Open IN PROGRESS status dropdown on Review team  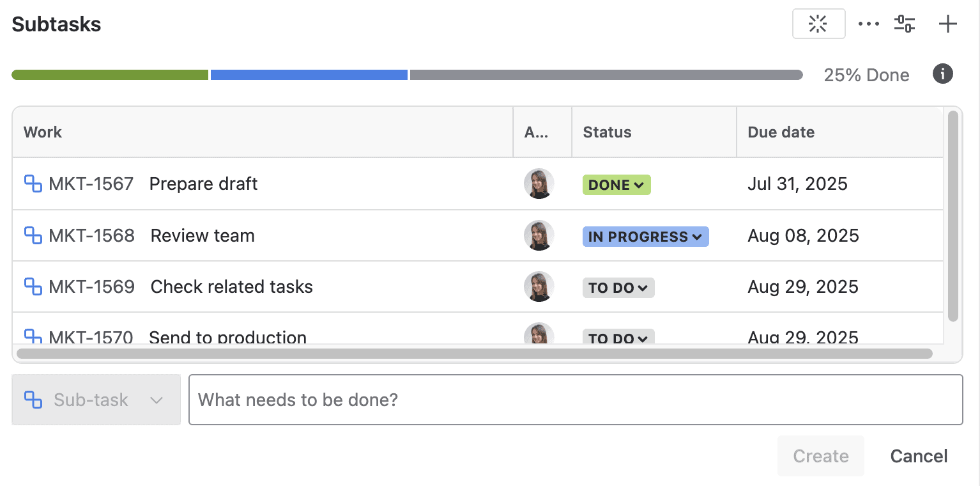click(x=645, y=236)
